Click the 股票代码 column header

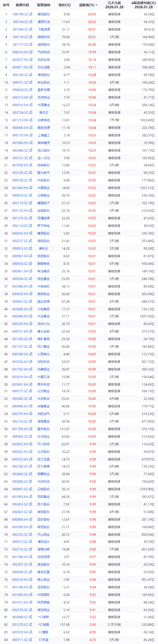tap(22, 5)
